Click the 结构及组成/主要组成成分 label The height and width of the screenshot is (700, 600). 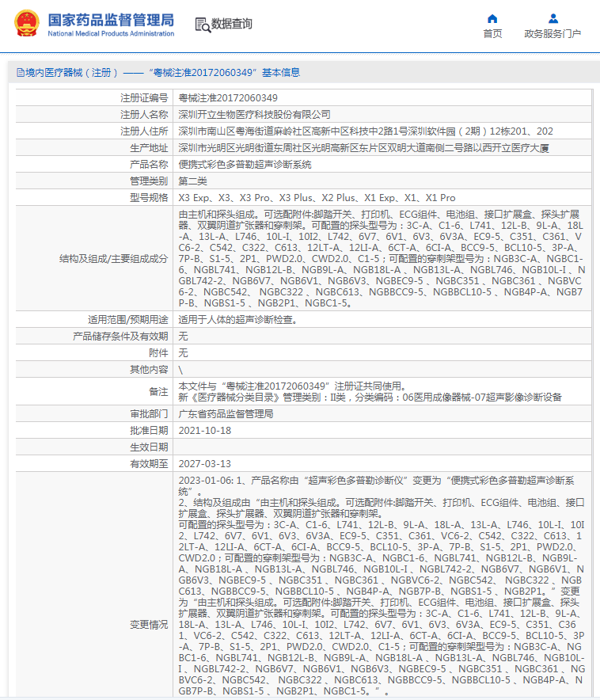114,258
